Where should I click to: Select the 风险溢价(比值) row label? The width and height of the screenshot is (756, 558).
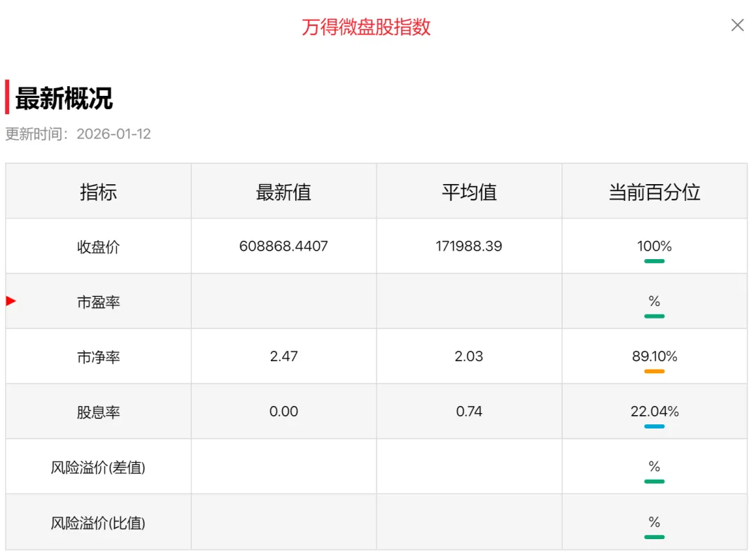(x=98, y=522)
